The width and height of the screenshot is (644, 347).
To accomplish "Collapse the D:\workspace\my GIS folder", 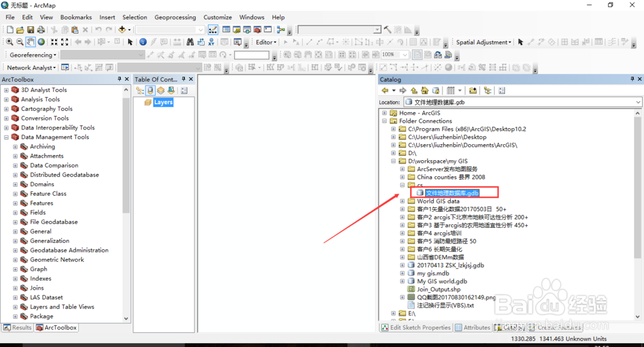I will [393, 161].
